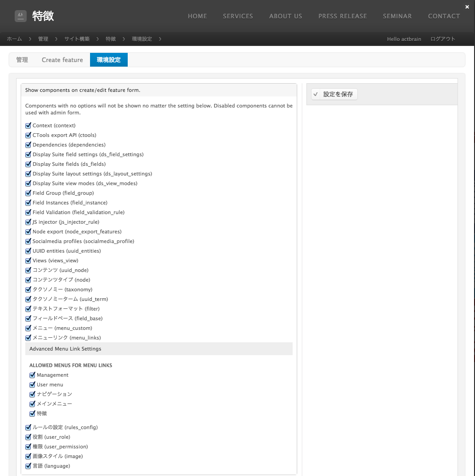Click the site logo icon beside 特徴
Viewport: 475px width, 476px height.
20,16
